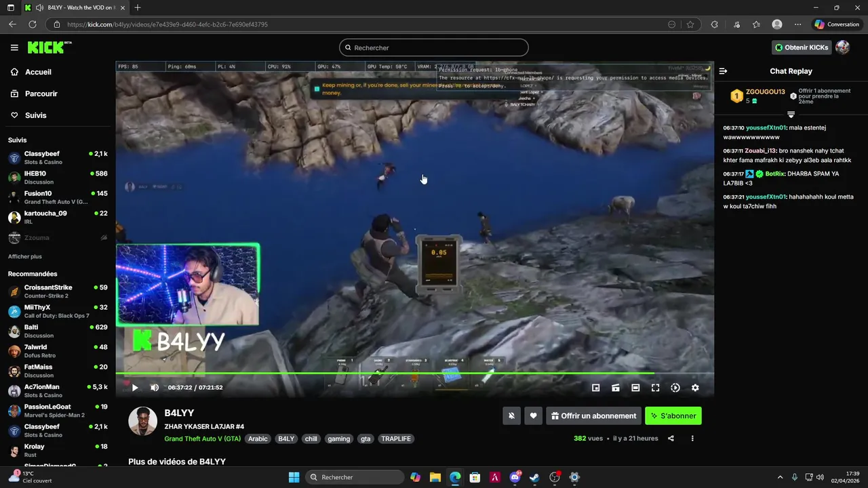Seek on the green video progress bar
Screen dimensions: 868x488
coord(414,373)
